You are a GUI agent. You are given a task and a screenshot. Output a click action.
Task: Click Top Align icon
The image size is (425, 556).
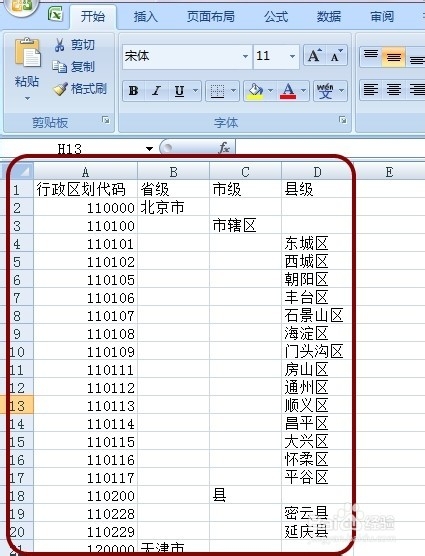pyautogui.click(x=371, y=56)
